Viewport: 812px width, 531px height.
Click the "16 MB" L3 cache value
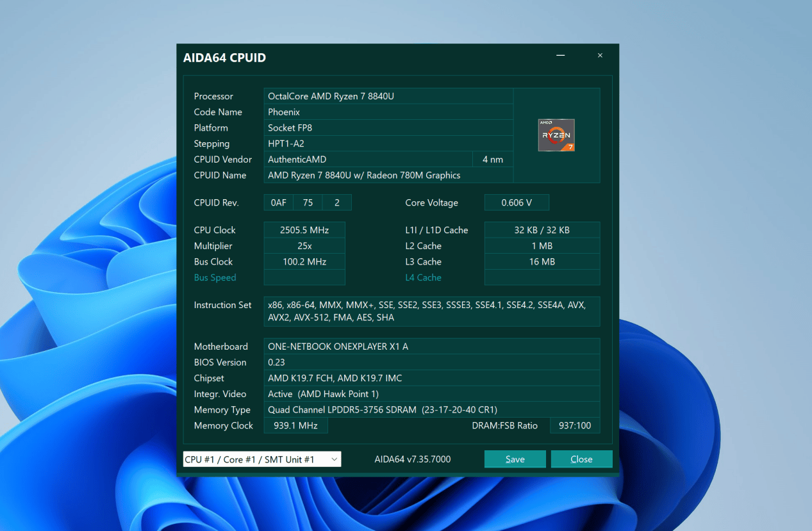542,261
